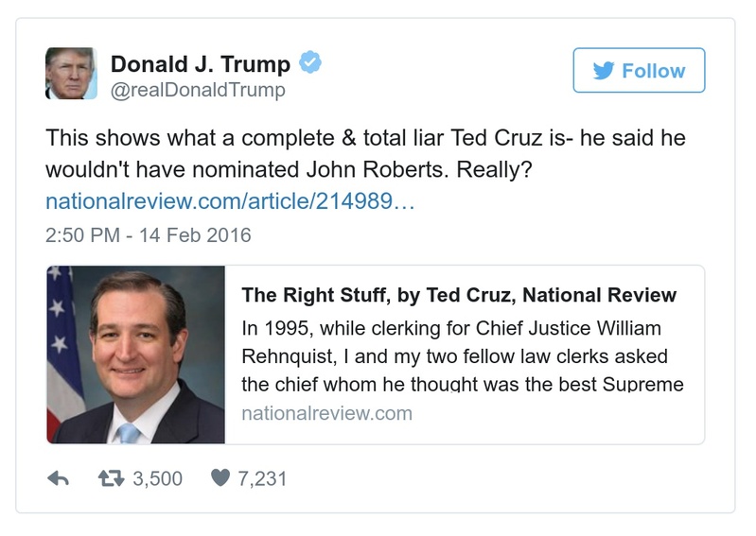Click the grey nationalreview.com card domain
The image size is (756, 536).
[326, 413]
